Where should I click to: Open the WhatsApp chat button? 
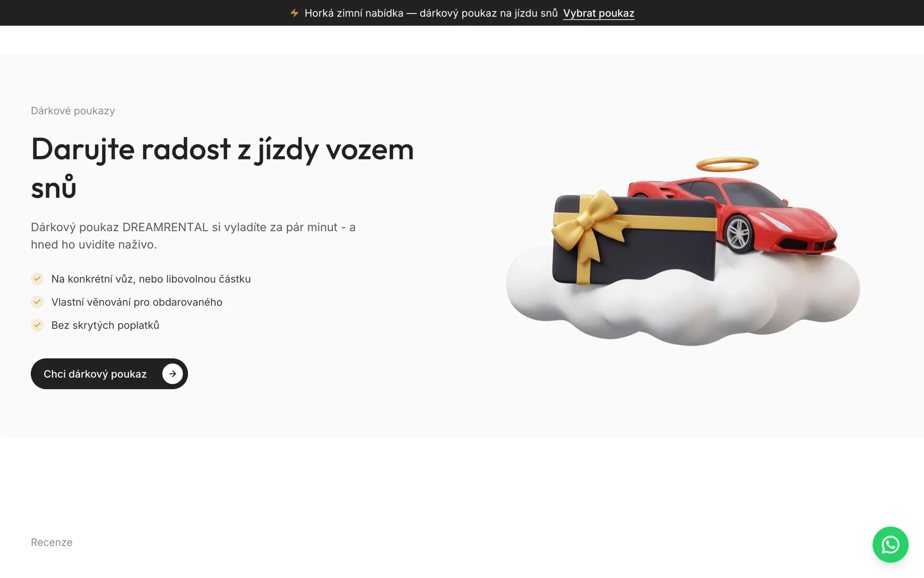click(x=891, y=544)
